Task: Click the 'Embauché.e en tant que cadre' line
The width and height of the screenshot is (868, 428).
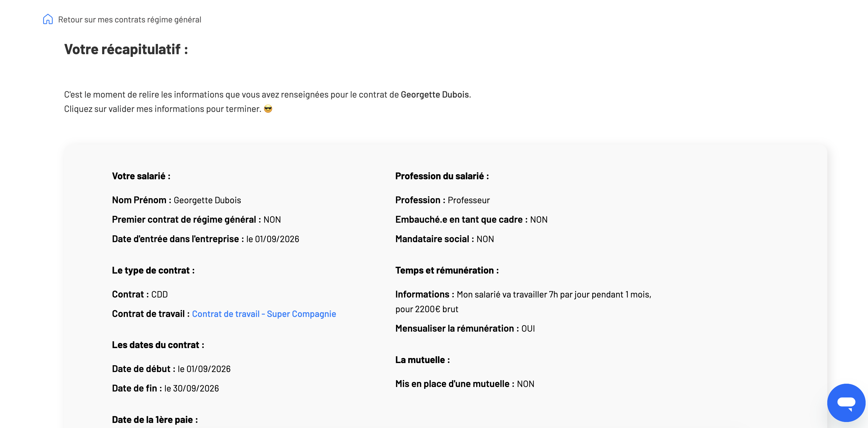Action: (471, 220)
